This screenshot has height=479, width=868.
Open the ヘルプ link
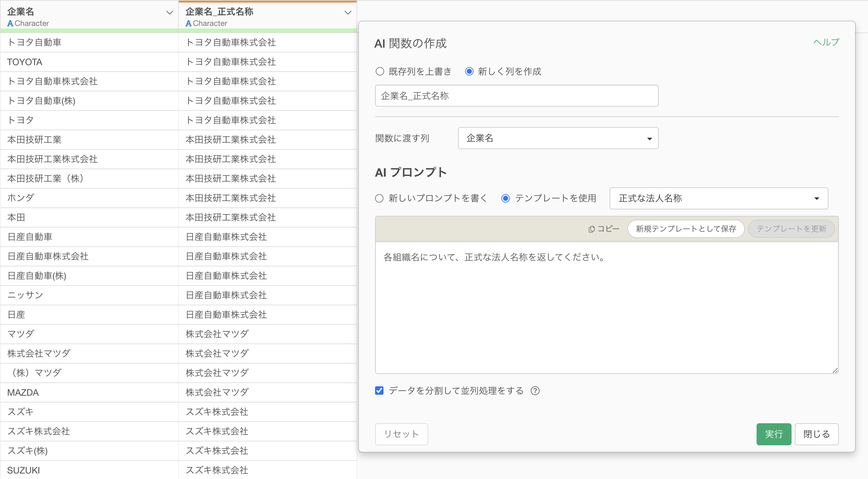click(x=826, y=42)
